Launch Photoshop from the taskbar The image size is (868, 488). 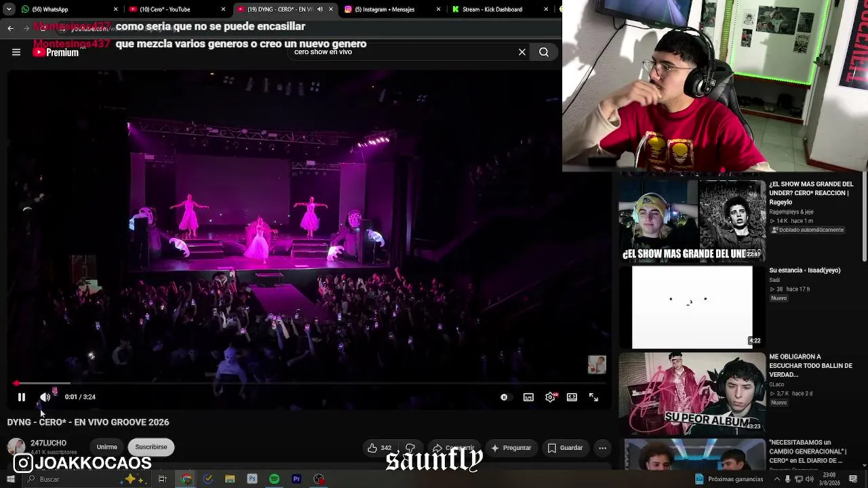point(252,479)
